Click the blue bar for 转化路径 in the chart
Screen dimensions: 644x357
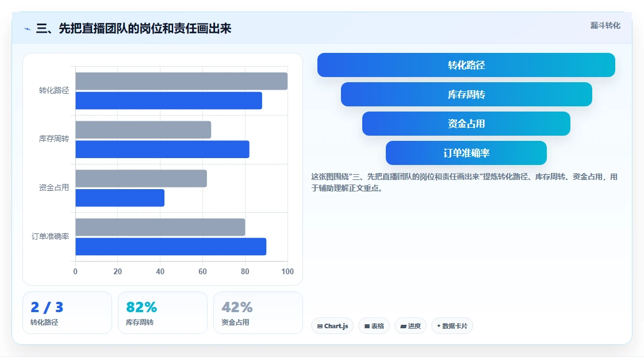click(169, 101)
